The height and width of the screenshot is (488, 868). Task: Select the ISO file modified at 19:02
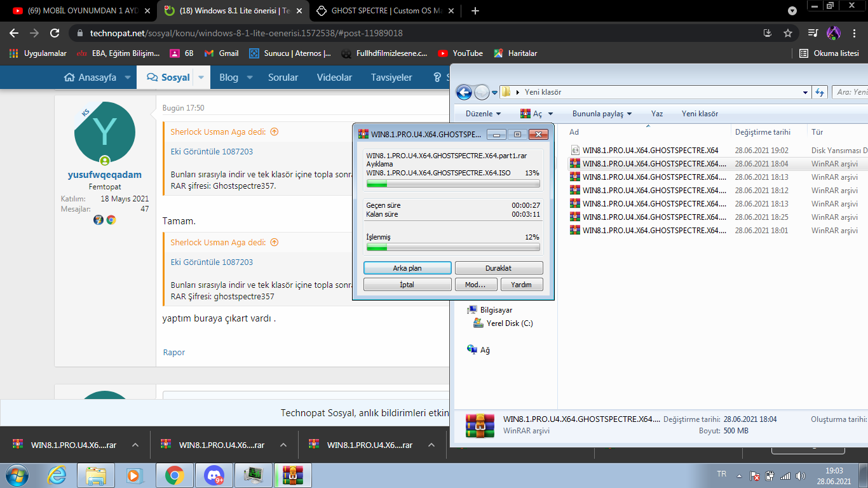tap(718, 151)
